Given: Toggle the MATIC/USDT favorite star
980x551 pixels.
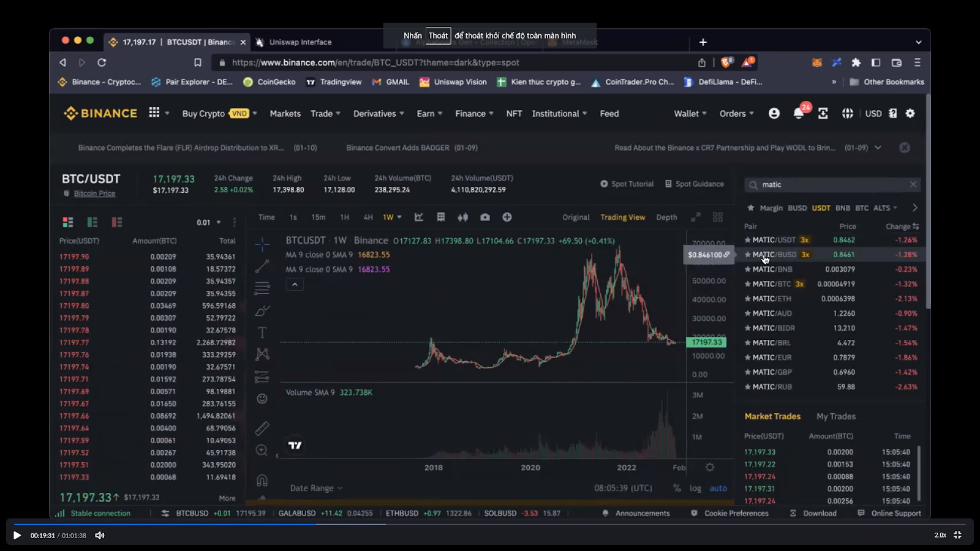Looking at the screenshot, I should [747, 240].
